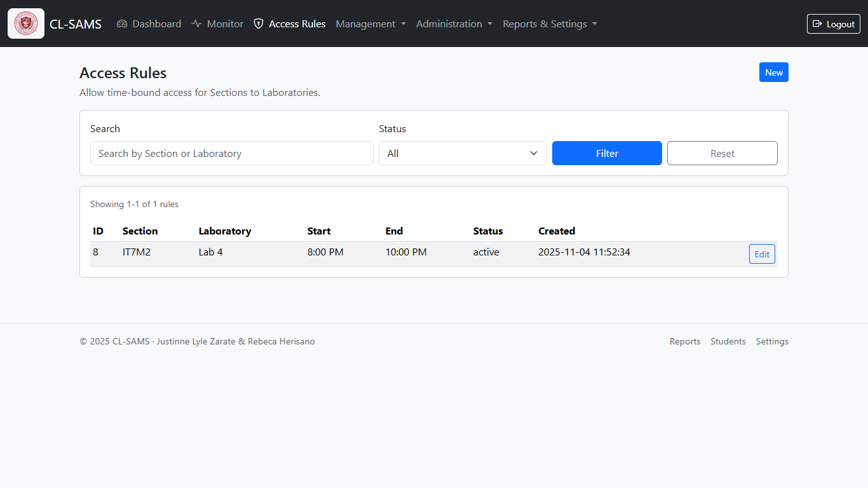This screenshot has height=488, width=868.
Task: Open the Reports & Settings dropdown
Action: click(550, 24)
